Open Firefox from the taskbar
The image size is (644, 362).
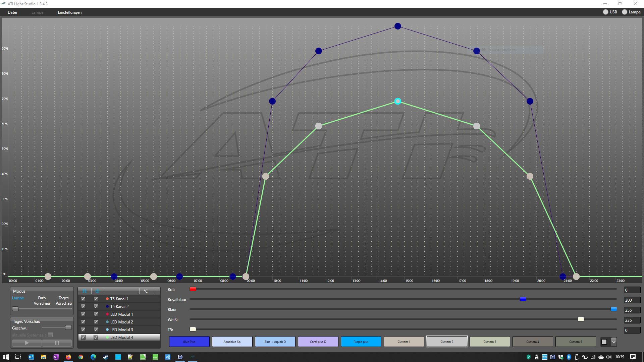click(68, 357)
